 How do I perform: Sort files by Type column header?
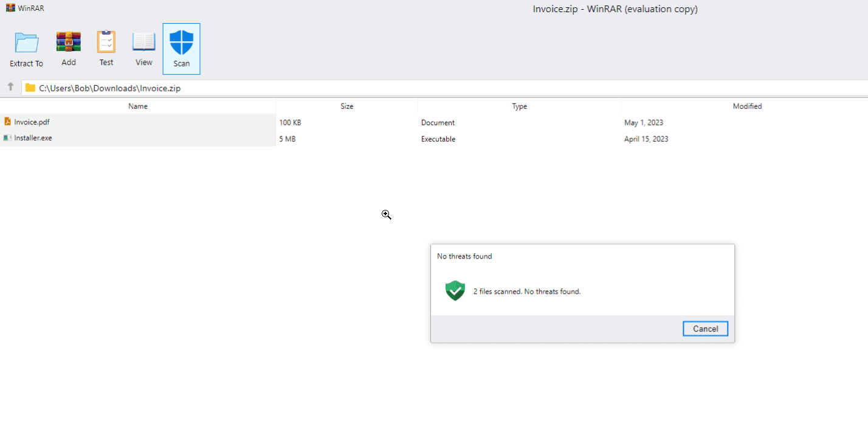pos(520,106)
